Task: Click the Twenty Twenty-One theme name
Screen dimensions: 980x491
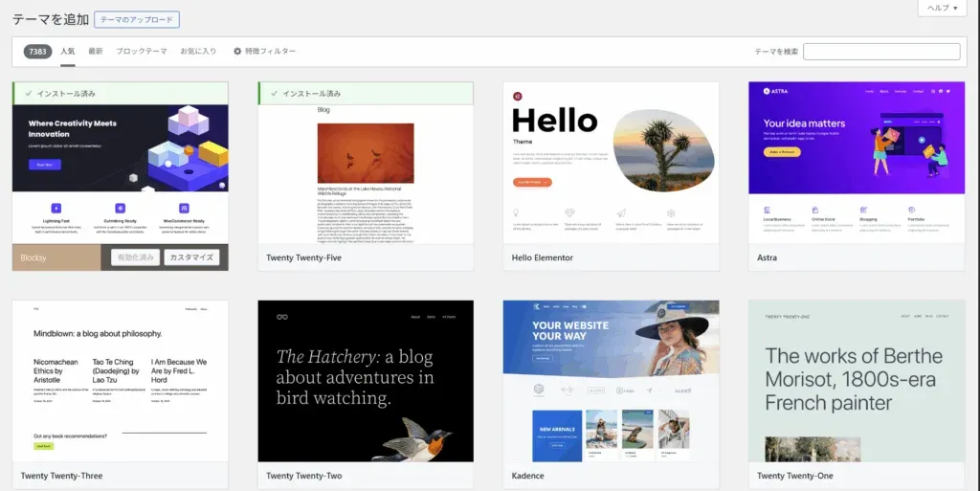Action: [795, 476]
